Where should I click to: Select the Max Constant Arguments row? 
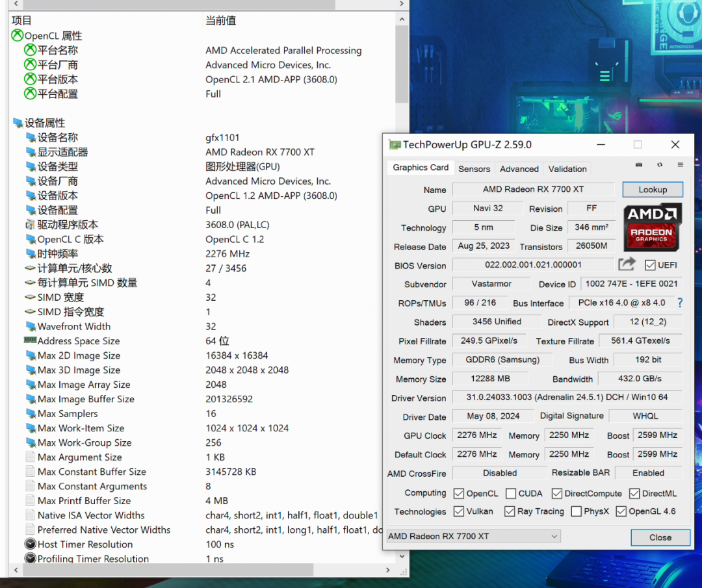196,486
